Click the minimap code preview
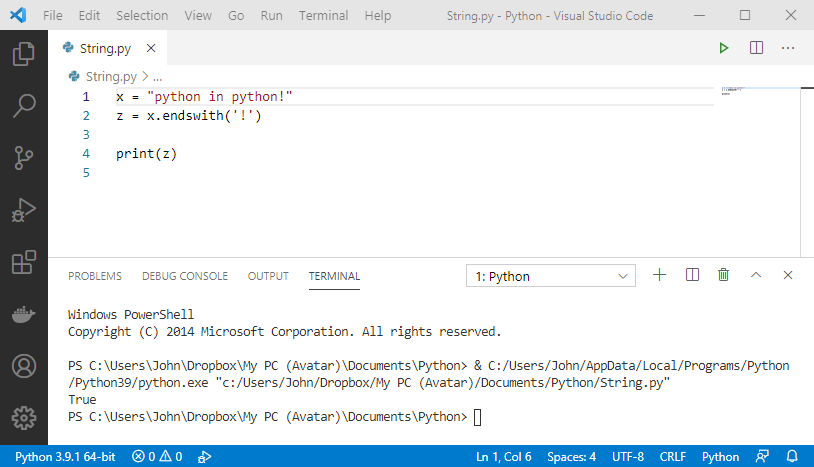 733,91
